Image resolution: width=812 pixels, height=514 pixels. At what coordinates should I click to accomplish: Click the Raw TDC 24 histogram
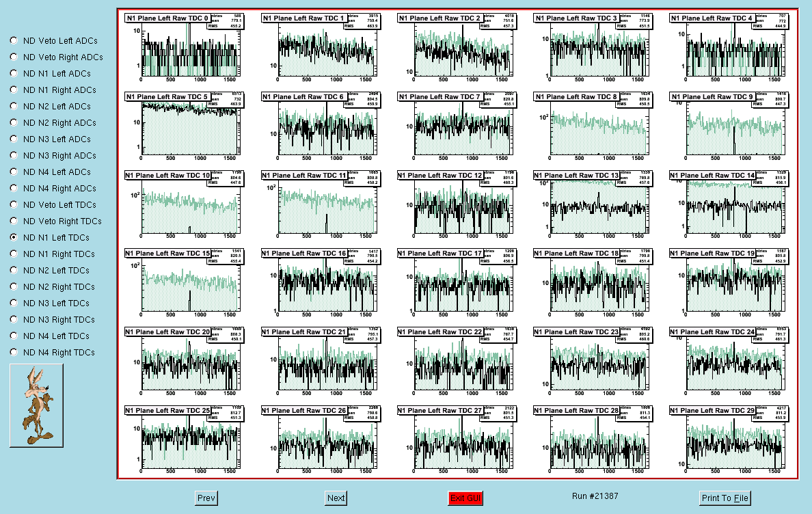(x=729, y=362)
